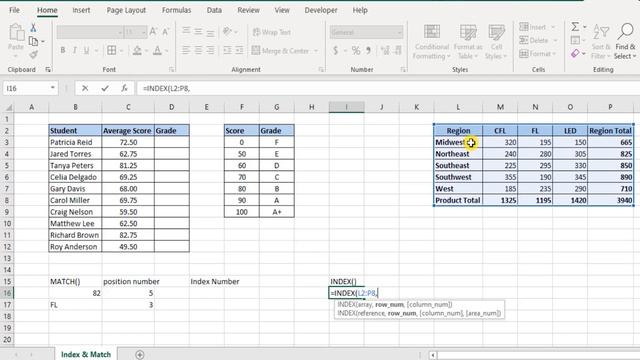Click the Top Align icon

coord(186,31)
